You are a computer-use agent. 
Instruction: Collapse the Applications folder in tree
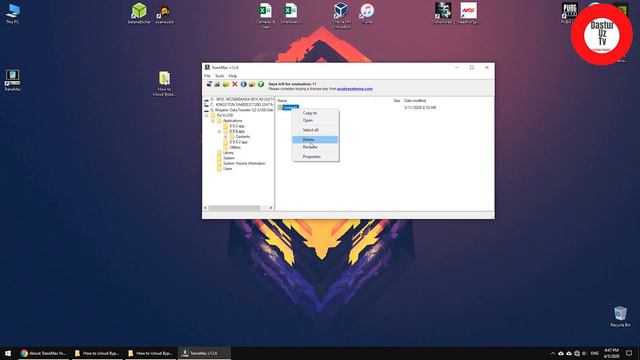(213, 121)
